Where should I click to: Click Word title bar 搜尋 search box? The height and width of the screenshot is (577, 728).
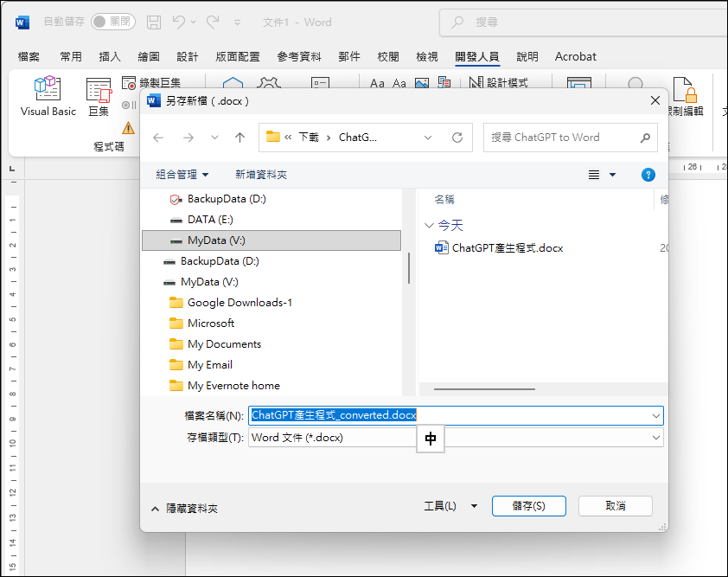584,22
